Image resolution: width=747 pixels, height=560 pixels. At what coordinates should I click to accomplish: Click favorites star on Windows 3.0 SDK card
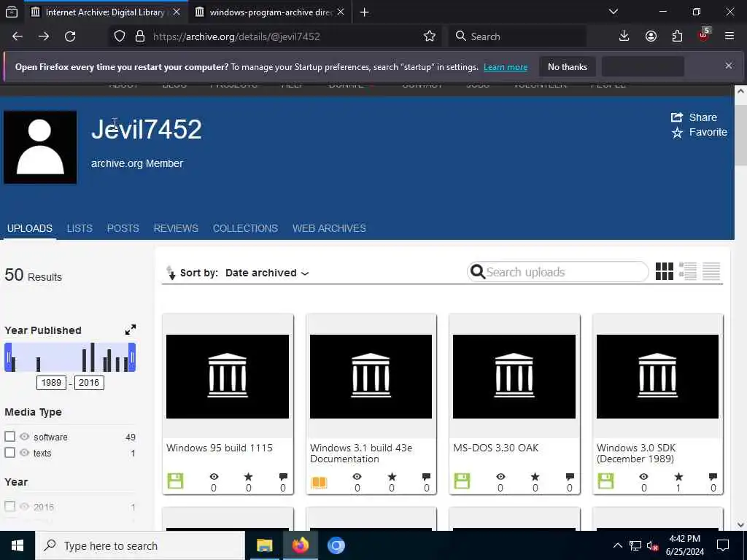[678, 477]
